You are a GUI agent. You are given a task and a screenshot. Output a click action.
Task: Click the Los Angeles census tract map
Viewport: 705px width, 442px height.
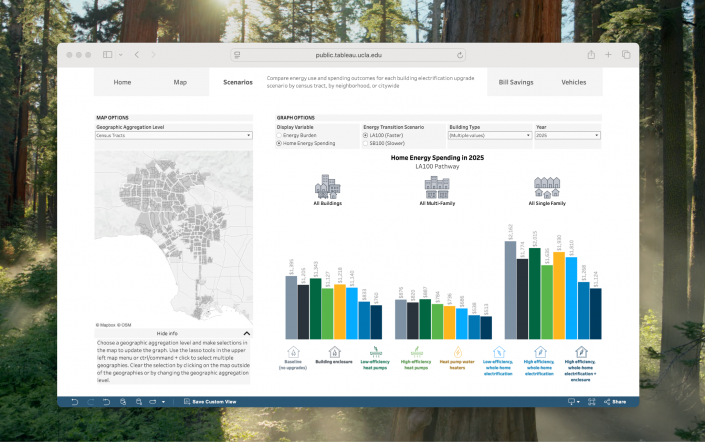pyautogui.click(x=174, y=236)
